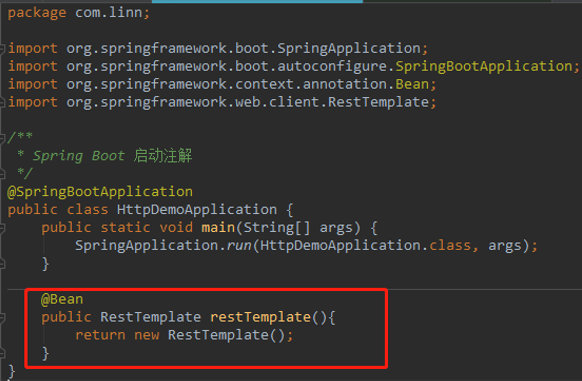This screenshot has height=381, width=582.
Task: Click the 'package' keyword on the first line
Action: 37,13
